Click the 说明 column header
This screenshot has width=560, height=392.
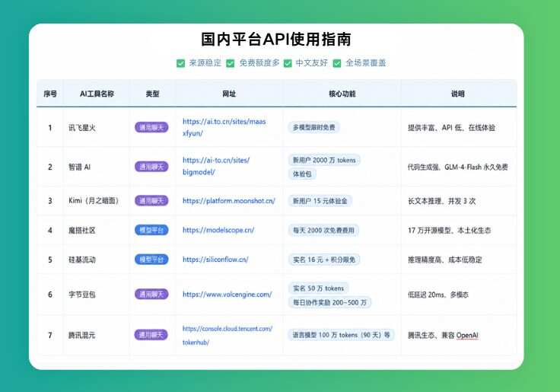pos(457,94)
